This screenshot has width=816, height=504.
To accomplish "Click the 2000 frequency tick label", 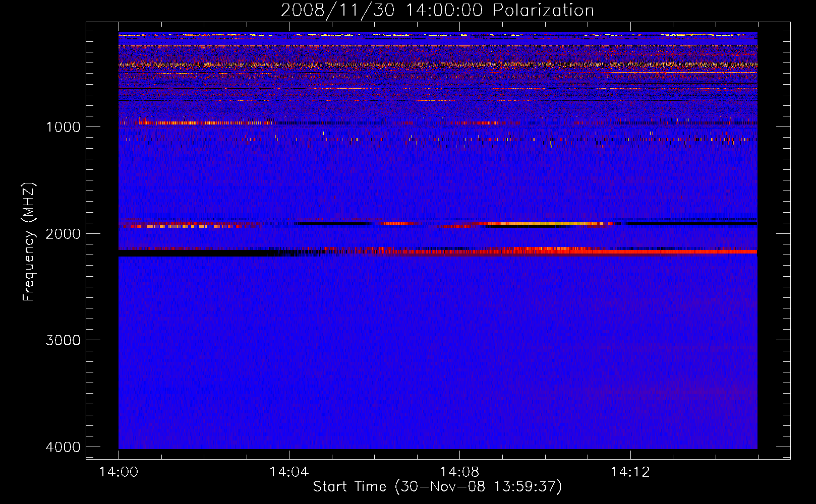I will [x=63, y=233].
